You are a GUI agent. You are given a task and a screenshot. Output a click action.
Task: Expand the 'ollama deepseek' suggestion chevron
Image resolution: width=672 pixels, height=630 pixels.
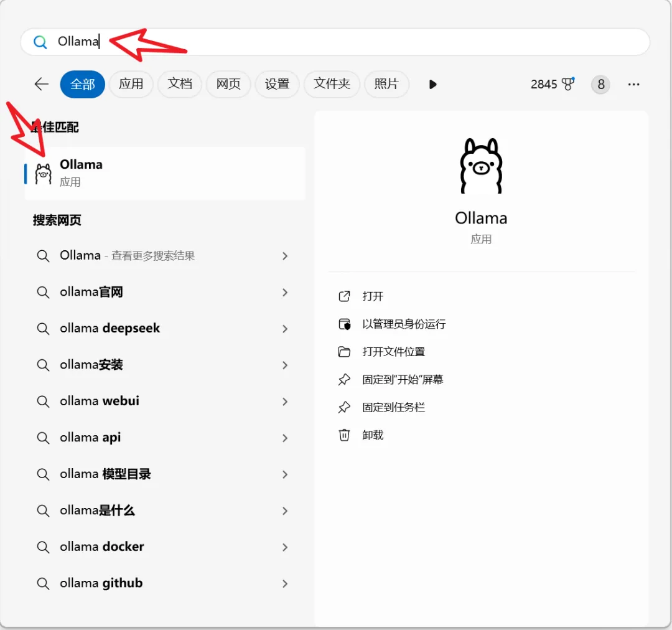point(285,329)
